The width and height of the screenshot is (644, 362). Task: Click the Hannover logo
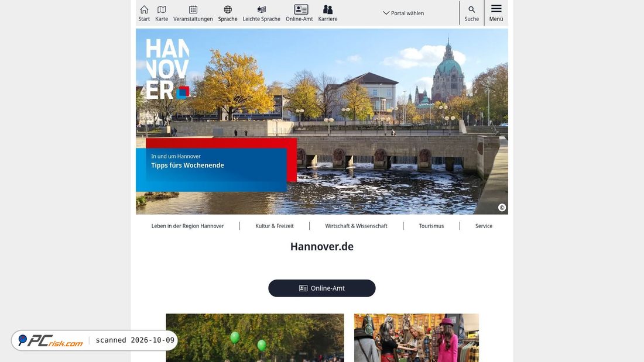(167, 69)
